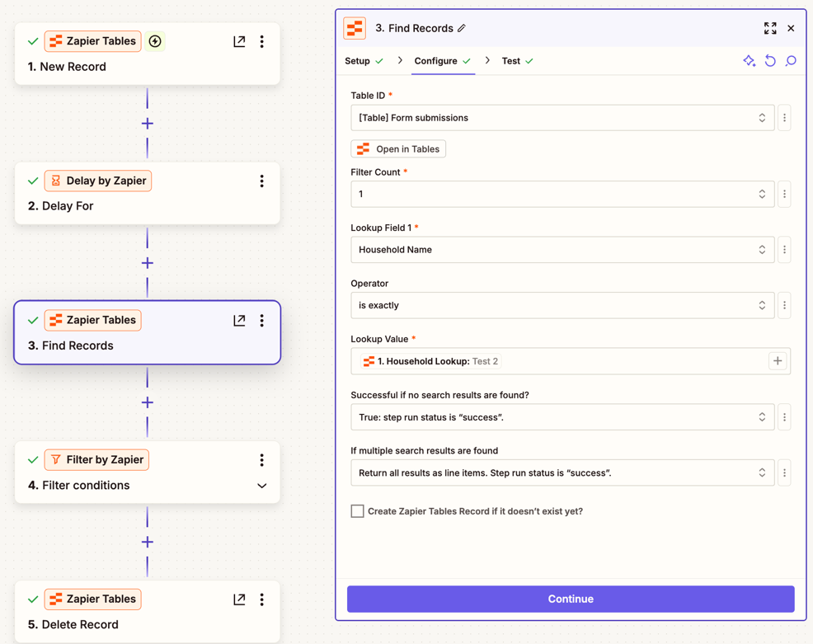The image size is (813, 644).
Task: Open the Filter Count dropdown
Action: pyautogui.click(x=562, y=194)
